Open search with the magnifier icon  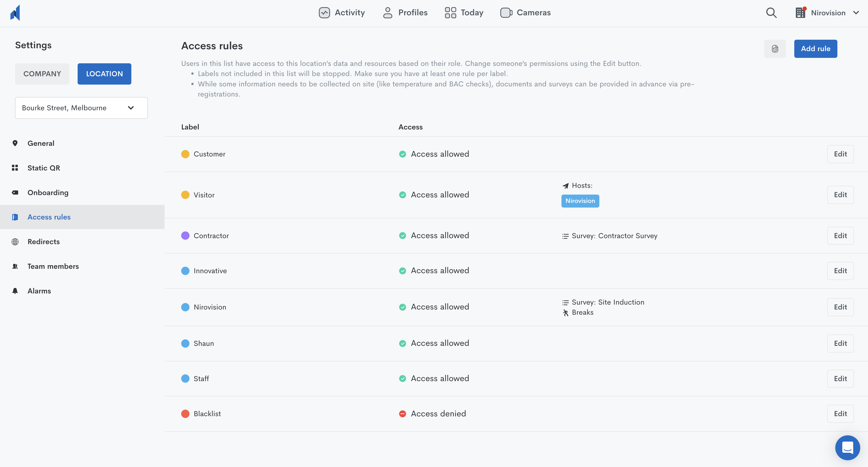pyautogui.click(x=771, y=13)
